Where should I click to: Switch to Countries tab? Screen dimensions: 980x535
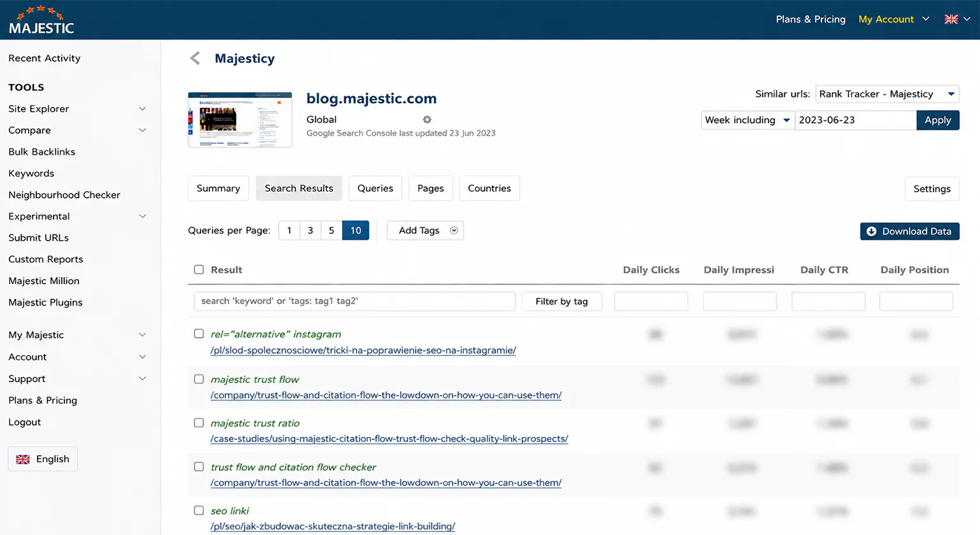coord(489,189)
